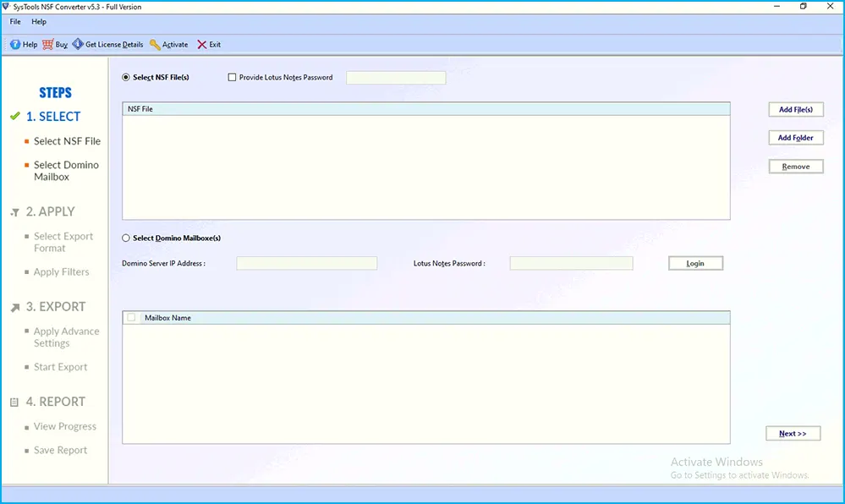Click the STEPS title in sidebar
This screenshot has height=504, width=845.
point(56,93)
